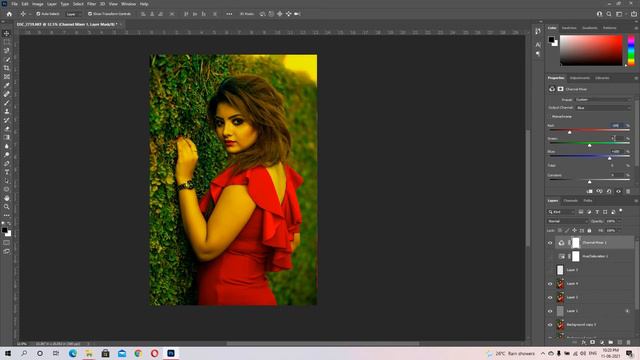Select the Brush tool
Image resolution: width=640 pixels, height=360 pixels.
click(7, 103)
